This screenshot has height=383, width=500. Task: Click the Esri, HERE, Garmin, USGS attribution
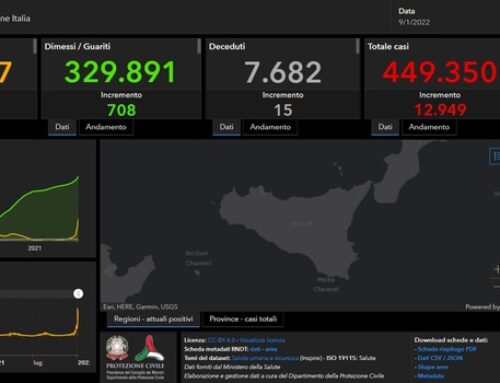140,307
